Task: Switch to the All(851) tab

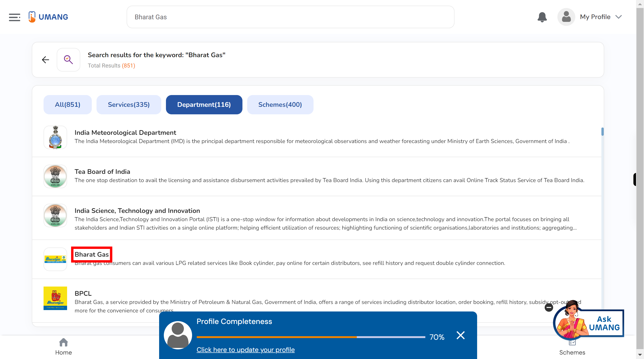Action: pyautogui.click(x=68, y=104)
